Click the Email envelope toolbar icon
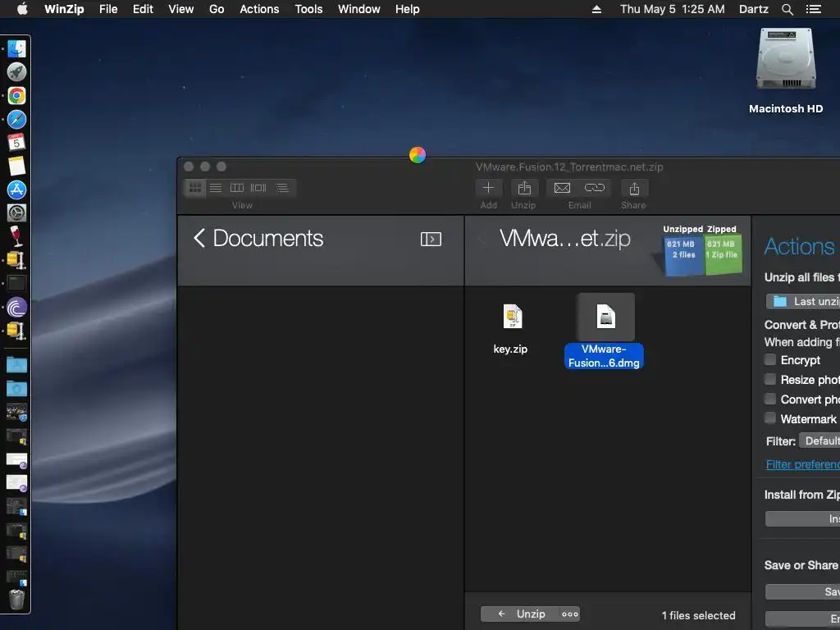 pos(562,188)
